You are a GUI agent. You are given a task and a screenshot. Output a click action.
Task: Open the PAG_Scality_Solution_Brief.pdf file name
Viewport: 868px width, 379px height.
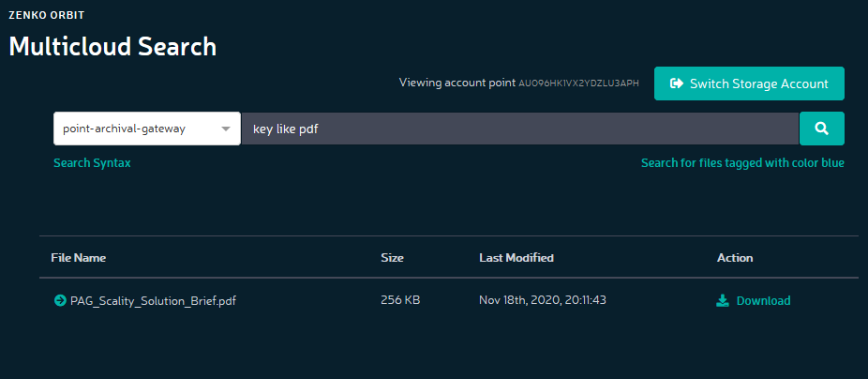coord(154,301)
